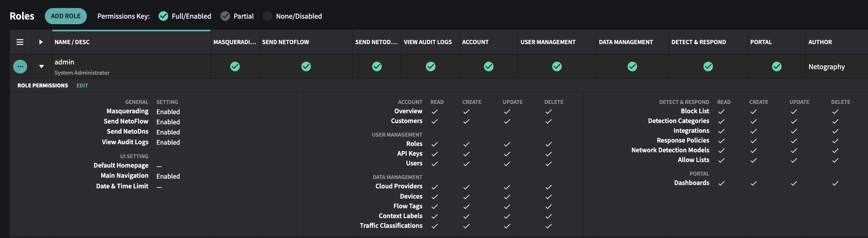This screenshot has height=238, width=868.
Task: Click admin's User Management green check icon
Action: tap(557, 67)
